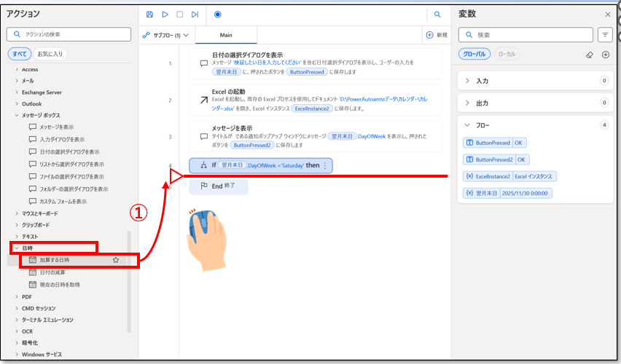Click the Save flow icon
Viewport: 621px width, 364px height.
149,14
